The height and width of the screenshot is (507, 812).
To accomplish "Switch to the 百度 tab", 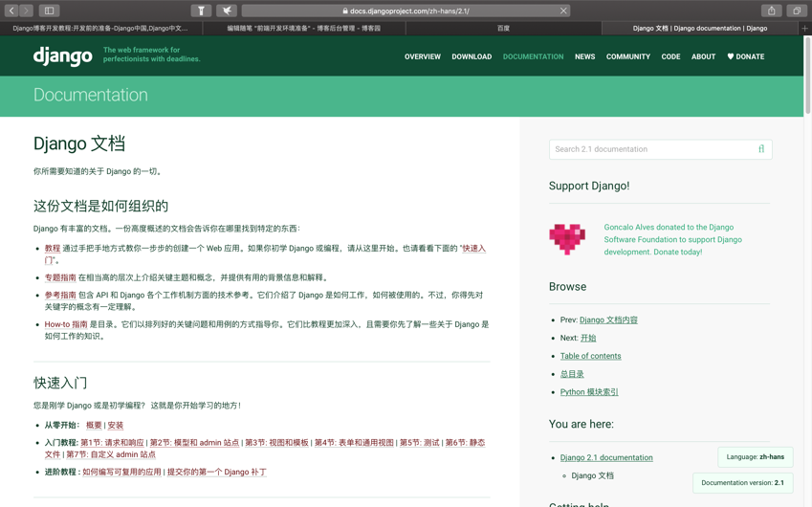I will 503,29.
